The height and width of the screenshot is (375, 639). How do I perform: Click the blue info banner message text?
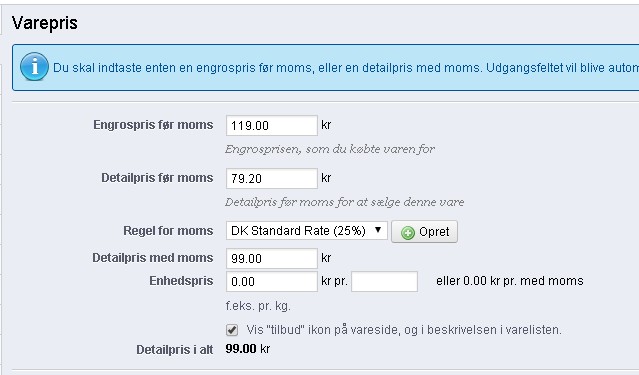coord(346,67)
